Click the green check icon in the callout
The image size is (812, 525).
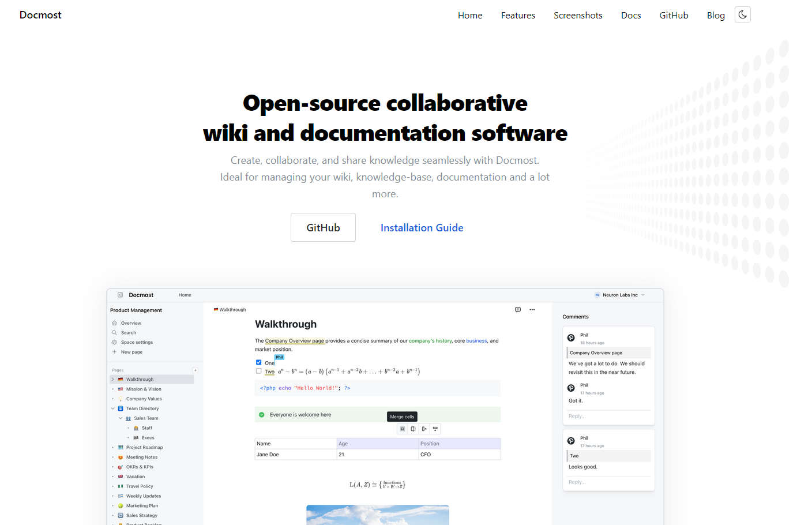tap(262, 415)
